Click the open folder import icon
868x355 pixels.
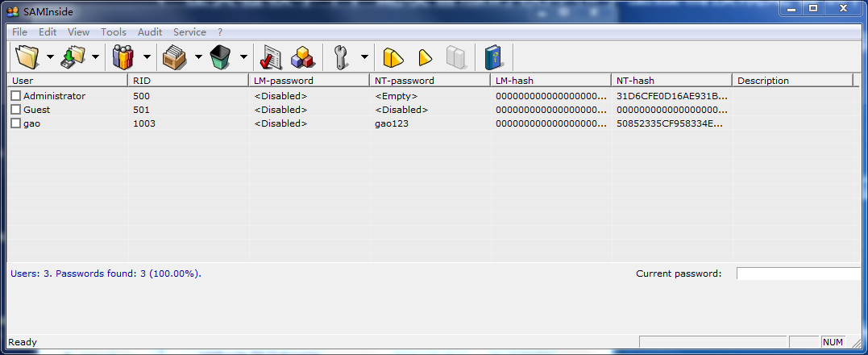[27, 56]
